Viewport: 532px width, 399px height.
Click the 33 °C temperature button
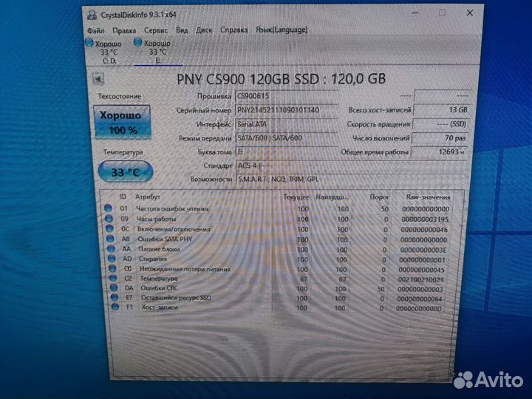point(126,172)
